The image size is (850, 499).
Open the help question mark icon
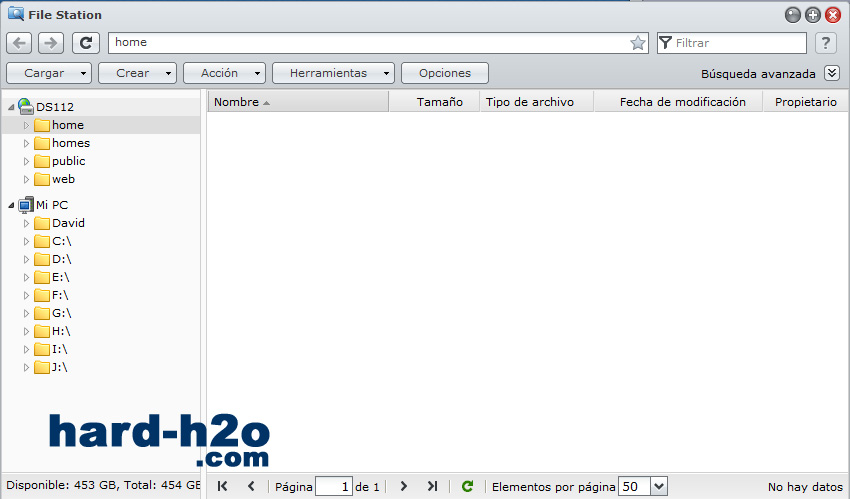click(x=825, y=43)
